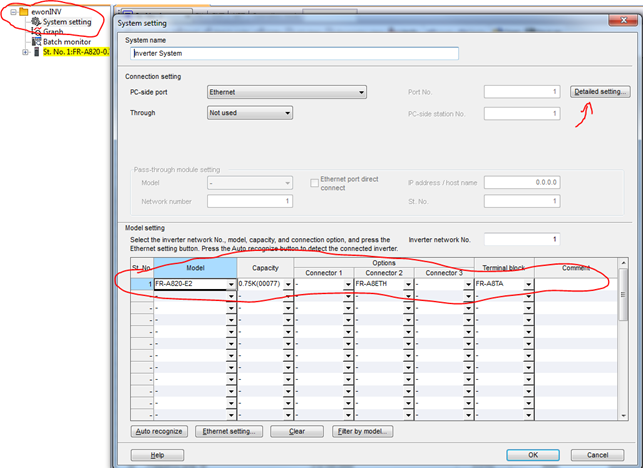The width and height of the screenshot is (643, 468).
Task: Click the Inverter network No. field
Action: point(522,239)
